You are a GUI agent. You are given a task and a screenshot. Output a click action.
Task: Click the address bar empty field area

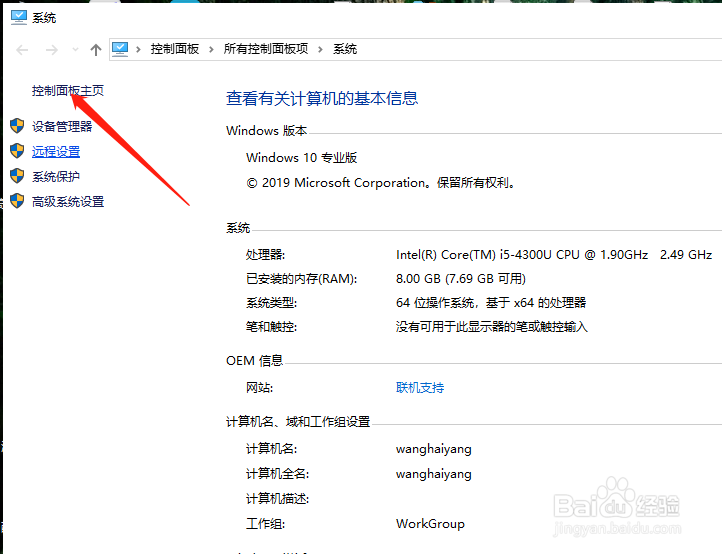pos(539,49)
